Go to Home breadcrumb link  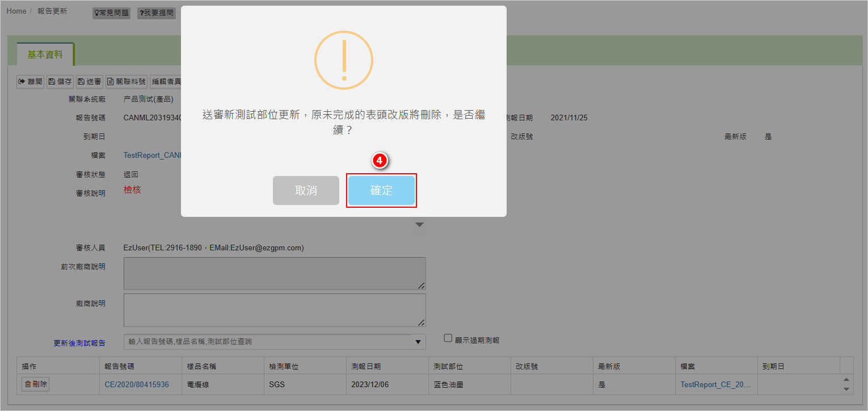[16, 11]
